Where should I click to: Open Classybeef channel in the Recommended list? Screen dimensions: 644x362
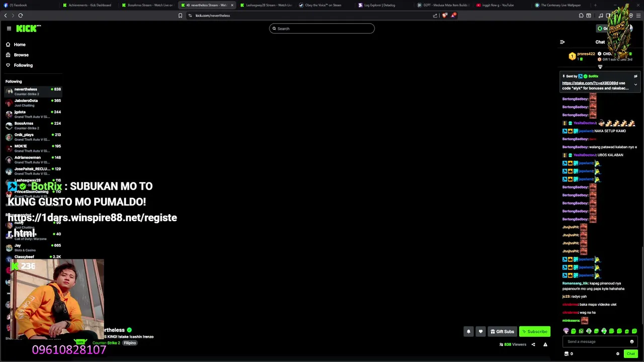point(33,257)
